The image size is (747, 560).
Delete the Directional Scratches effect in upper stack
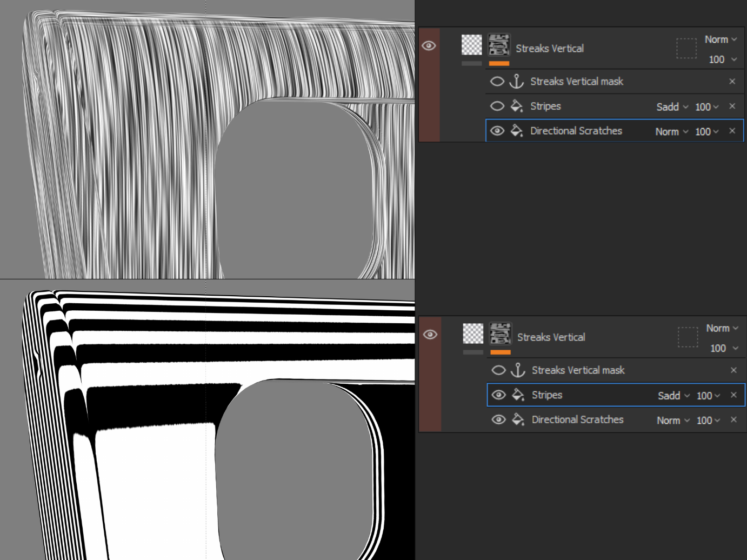click(732, 131)
